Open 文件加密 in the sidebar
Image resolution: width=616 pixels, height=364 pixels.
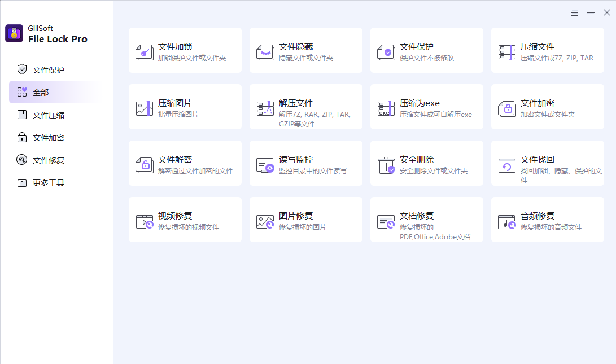(49, 138)
